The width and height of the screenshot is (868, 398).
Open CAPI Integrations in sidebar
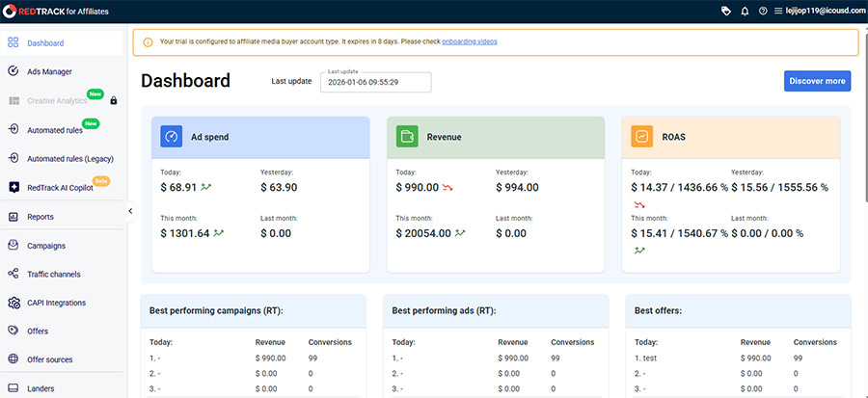tap(56, 303)
